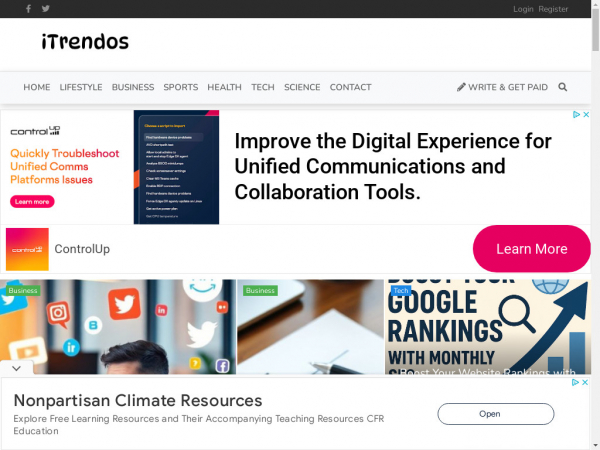Click Business tag on social media article
This screenshot has width=600, height=450.
point(23,290)
